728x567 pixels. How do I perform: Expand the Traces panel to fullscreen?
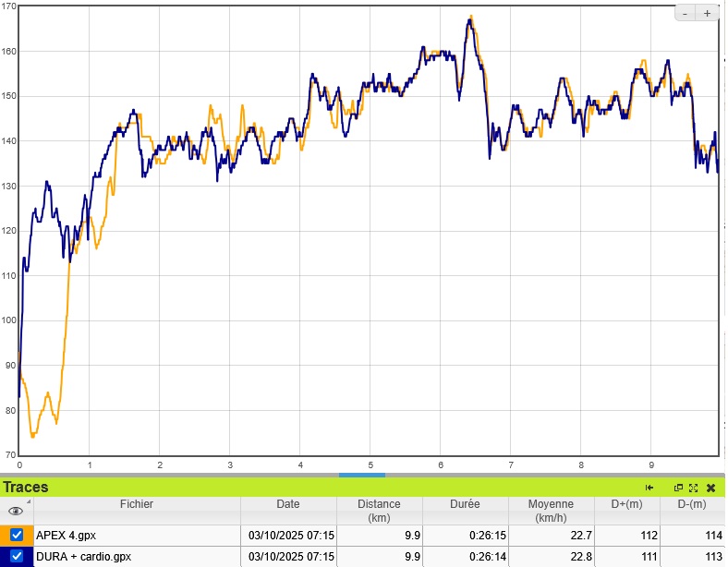(x=693, y=488)
